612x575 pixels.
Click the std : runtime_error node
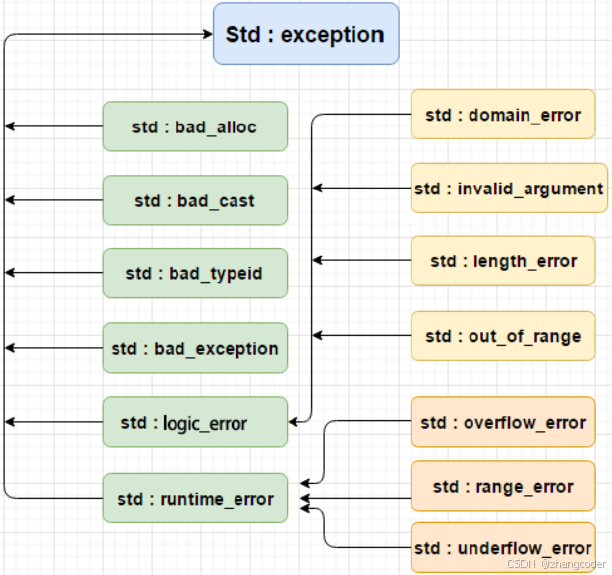195,498
